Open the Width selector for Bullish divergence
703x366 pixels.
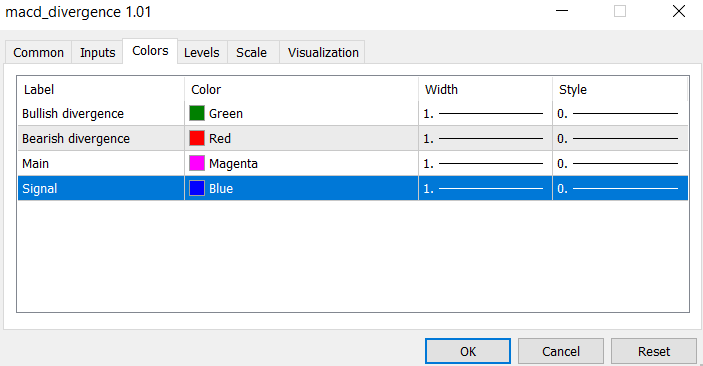click(x=485, y=113)
